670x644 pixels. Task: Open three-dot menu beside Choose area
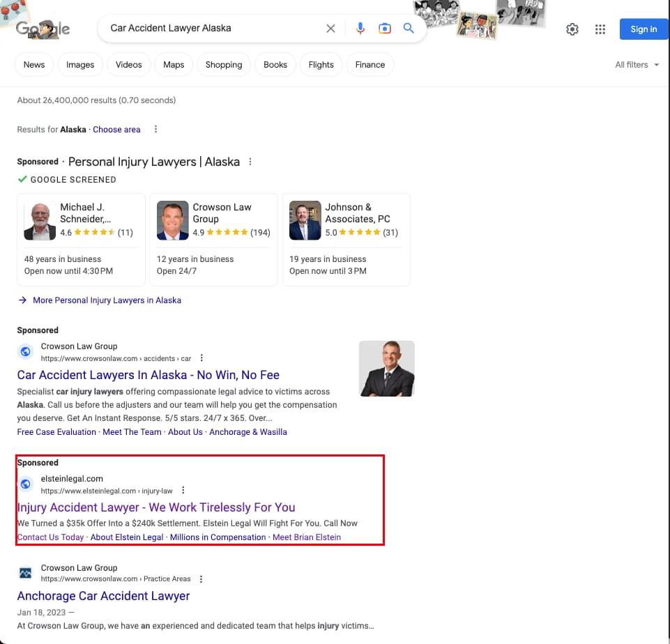(x=155, y=129)
